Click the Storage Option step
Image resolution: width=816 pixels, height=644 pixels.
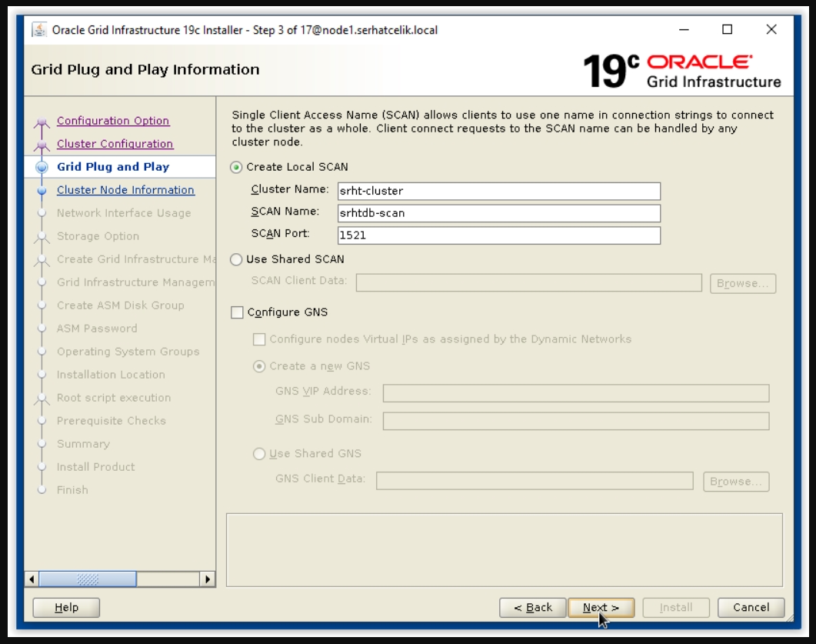tap(98, 236)
